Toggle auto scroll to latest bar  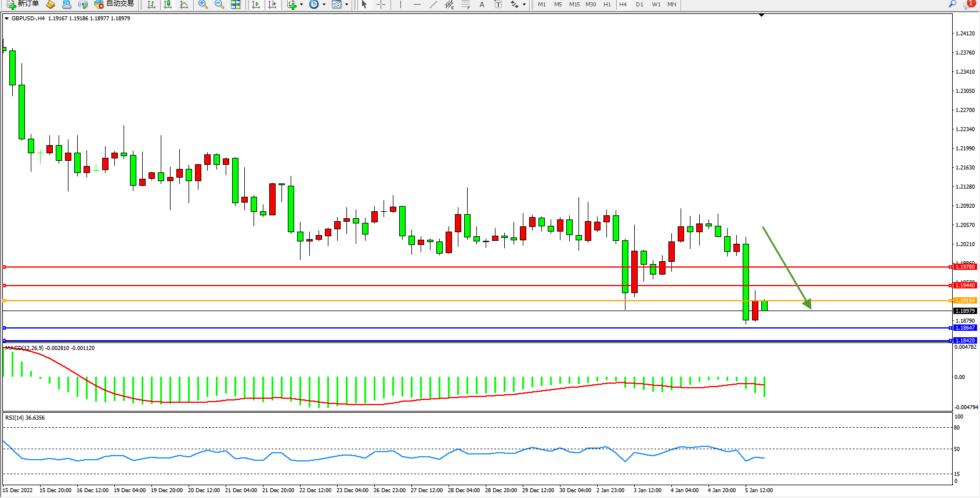256,5
